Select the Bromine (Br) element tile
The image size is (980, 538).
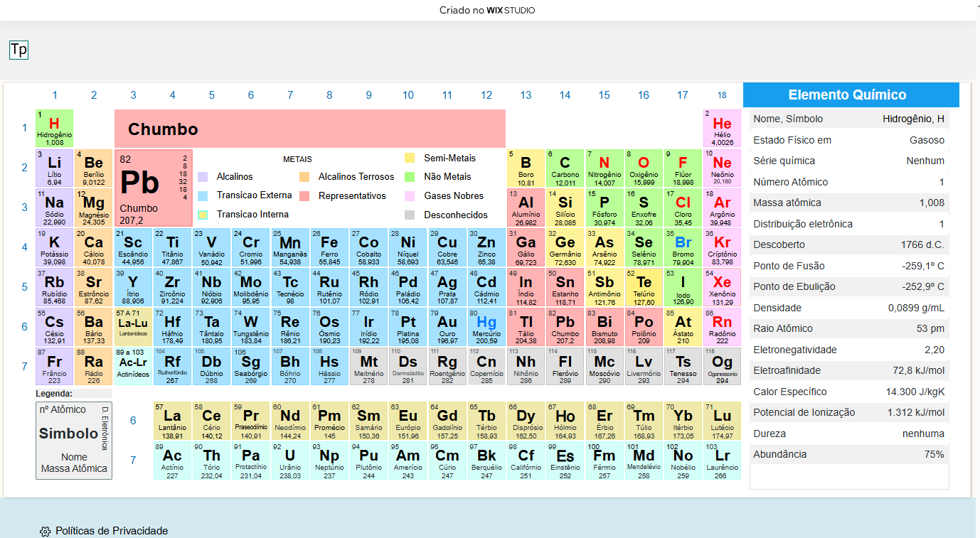tap(683, 247)
